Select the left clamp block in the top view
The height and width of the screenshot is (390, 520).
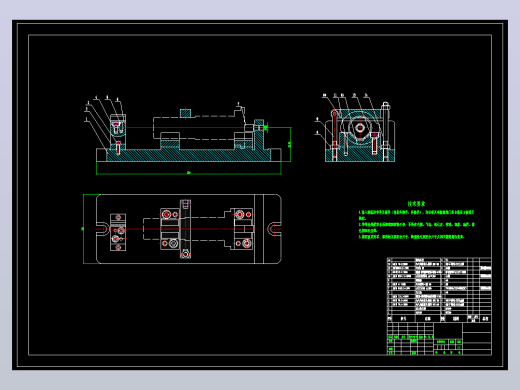118,232
